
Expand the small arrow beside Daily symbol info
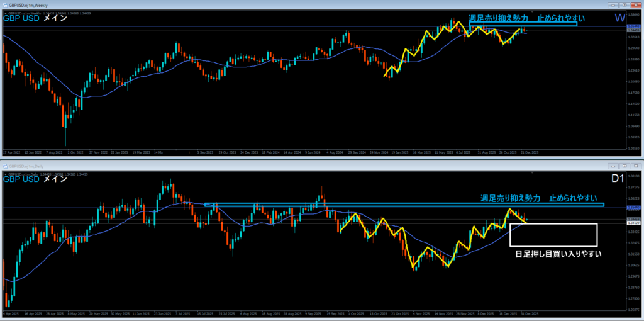[5, 173]
